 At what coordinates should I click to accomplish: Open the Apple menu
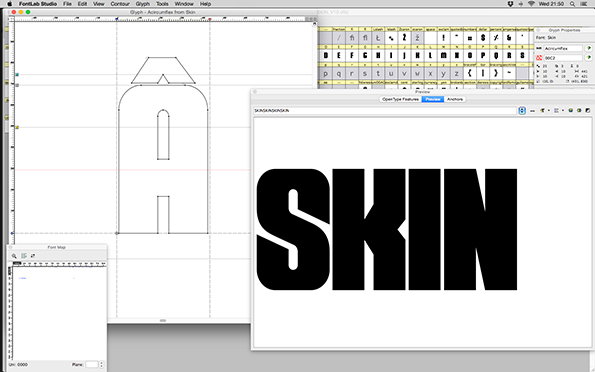coord(9,4)
